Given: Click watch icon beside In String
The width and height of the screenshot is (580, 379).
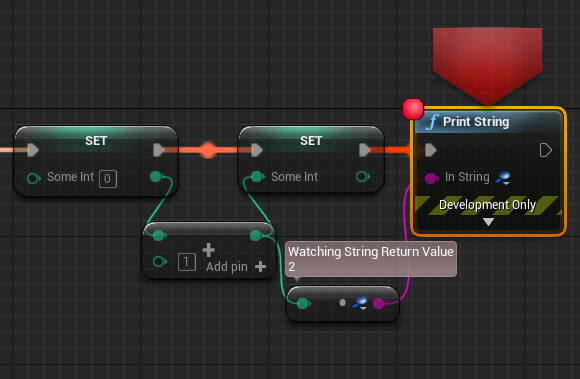Looking at the screenshot, I should tap(503, 178).
